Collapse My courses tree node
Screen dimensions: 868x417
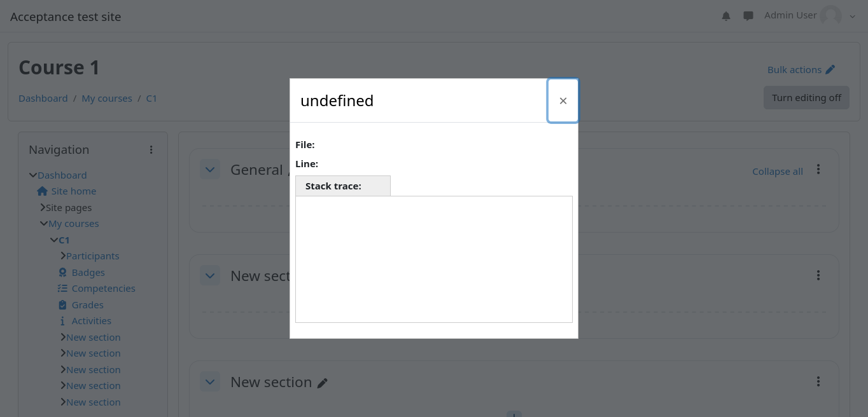click(44, 224)
